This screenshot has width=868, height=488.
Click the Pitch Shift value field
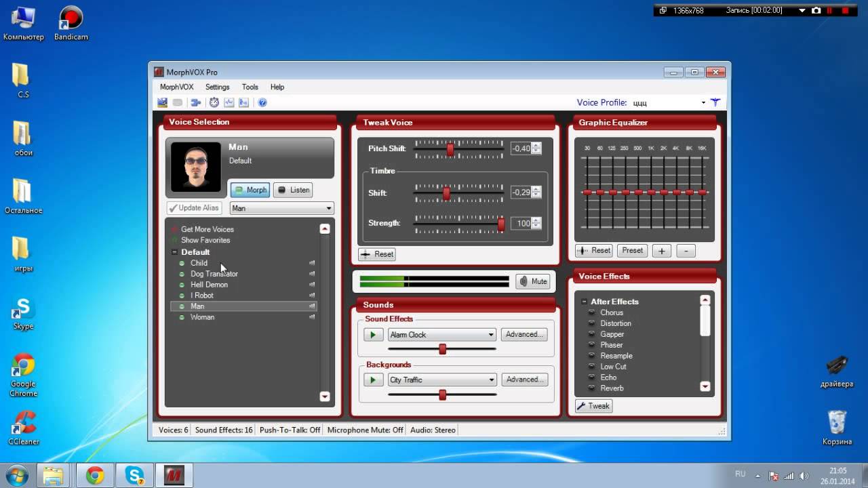point(521,148)
